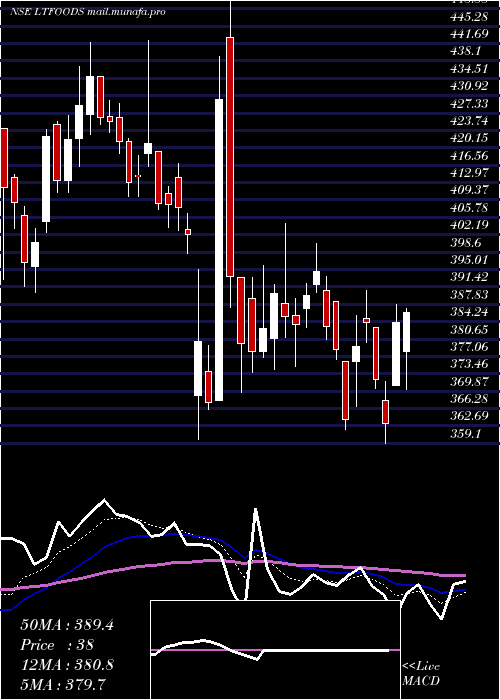This screenshot has width=500, height=700.
Task: Select the 438.1 price axis label
Action: click(x=466, y=52)
